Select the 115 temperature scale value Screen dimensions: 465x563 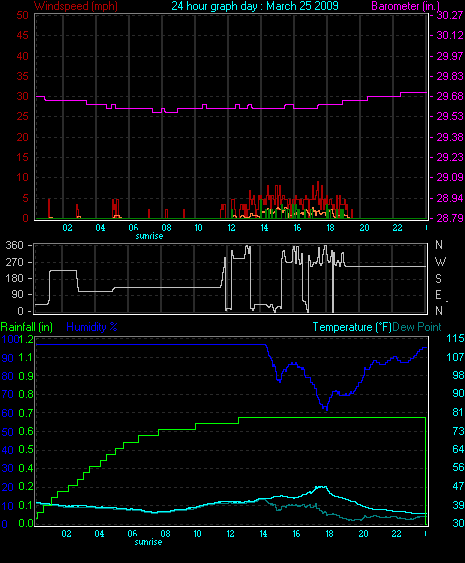click(x=455, y=338)
